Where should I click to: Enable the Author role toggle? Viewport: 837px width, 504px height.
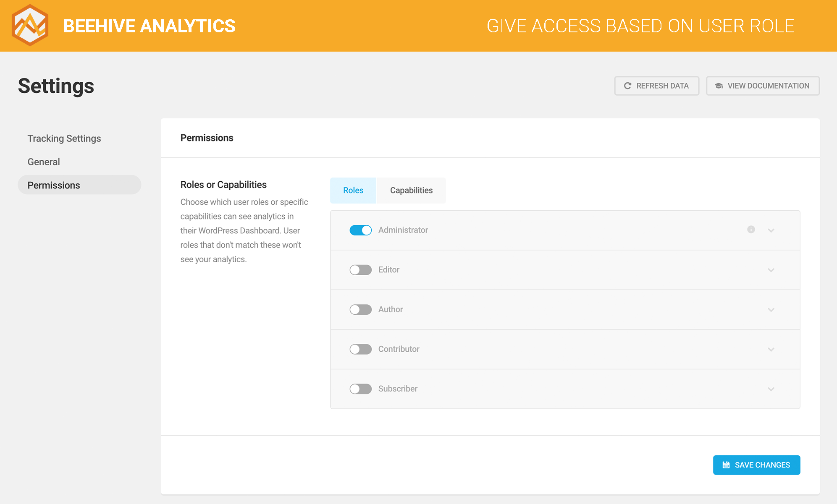tap(360, 309)
